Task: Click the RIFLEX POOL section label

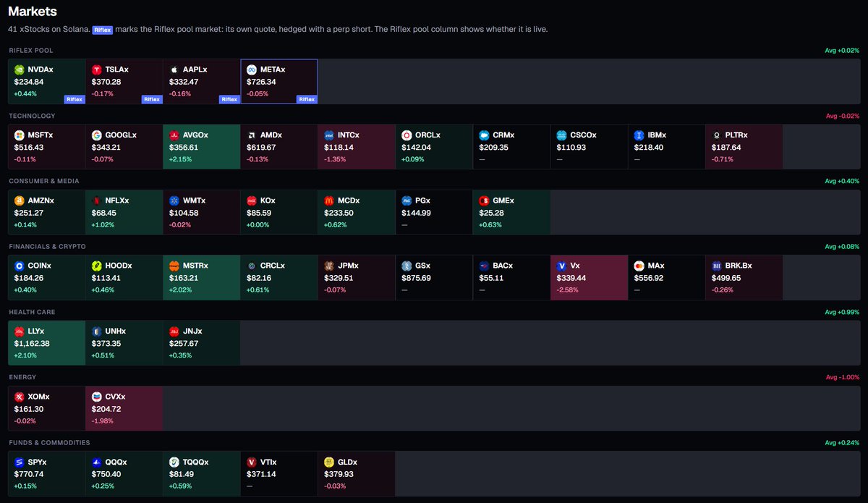Action: (30, 51)
